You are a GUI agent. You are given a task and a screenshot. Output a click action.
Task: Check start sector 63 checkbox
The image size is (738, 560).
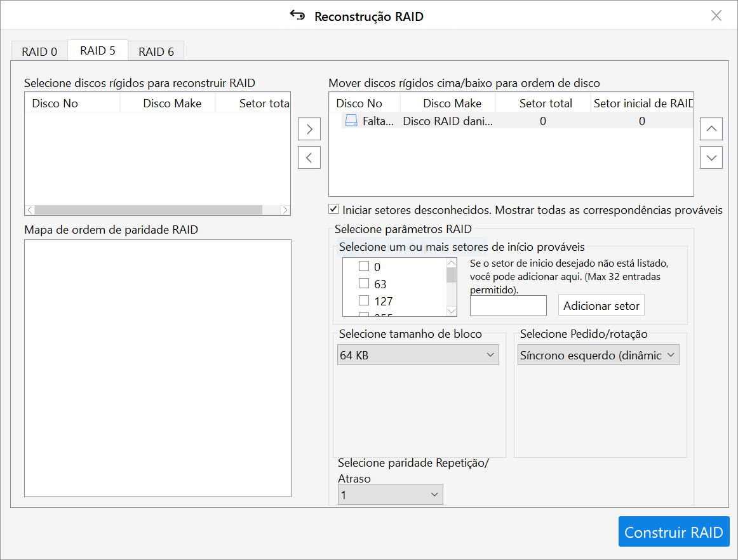[364, 283]
